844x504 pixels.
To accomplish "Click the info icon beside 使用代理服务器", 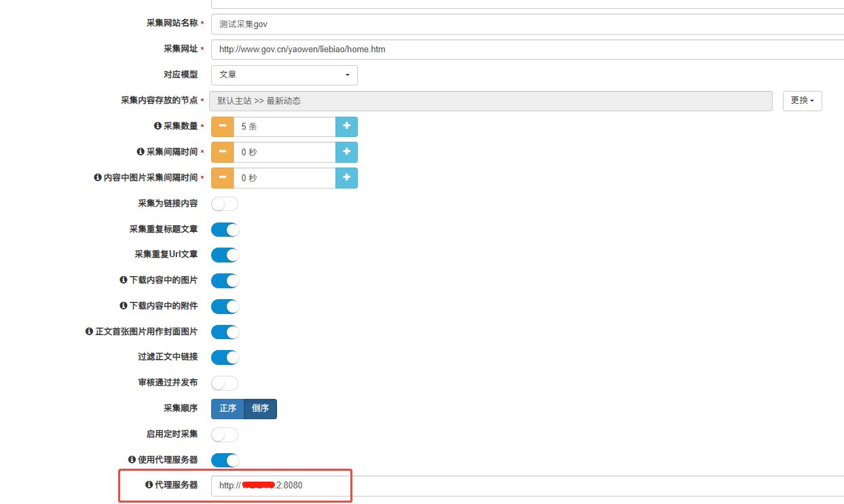I will (132, 460).
